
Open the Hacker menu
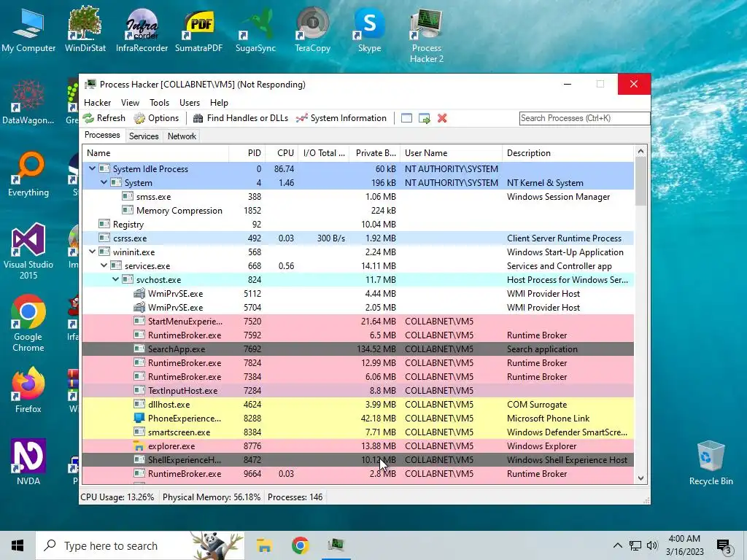point(97,103)
